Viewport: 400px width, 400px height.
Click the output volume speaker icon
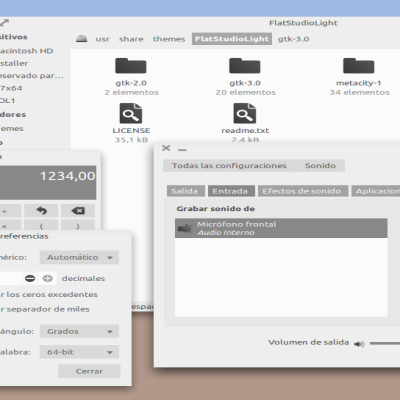(359, 344)
